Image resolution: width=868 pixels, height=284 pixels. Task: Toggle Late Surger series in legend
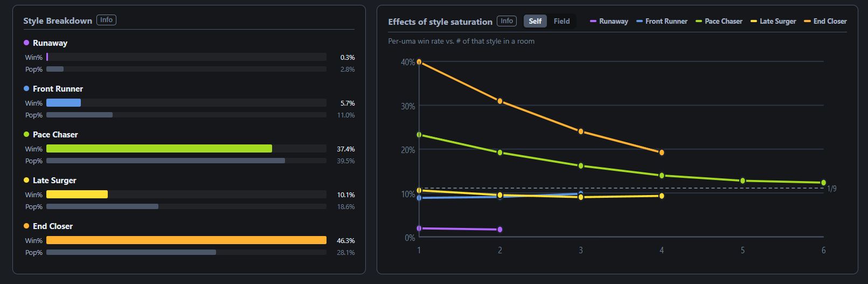tap(773, 21)
